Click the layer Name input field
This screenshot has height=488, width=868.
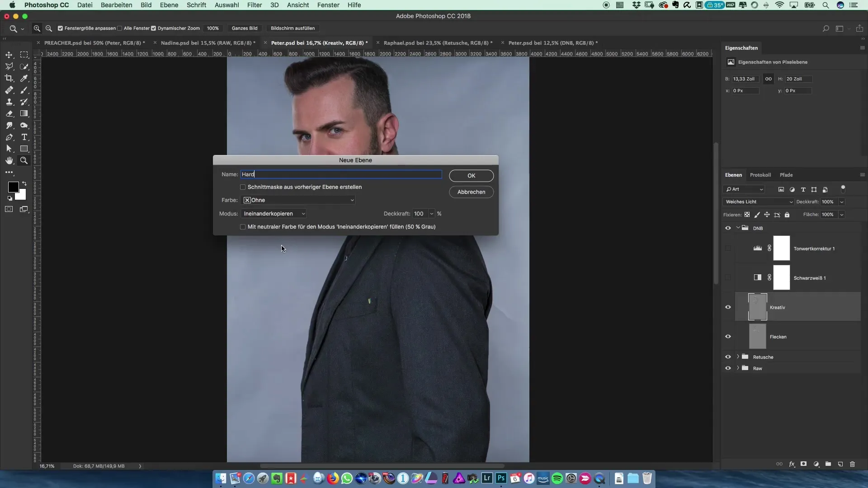click(x=341, y=174)
